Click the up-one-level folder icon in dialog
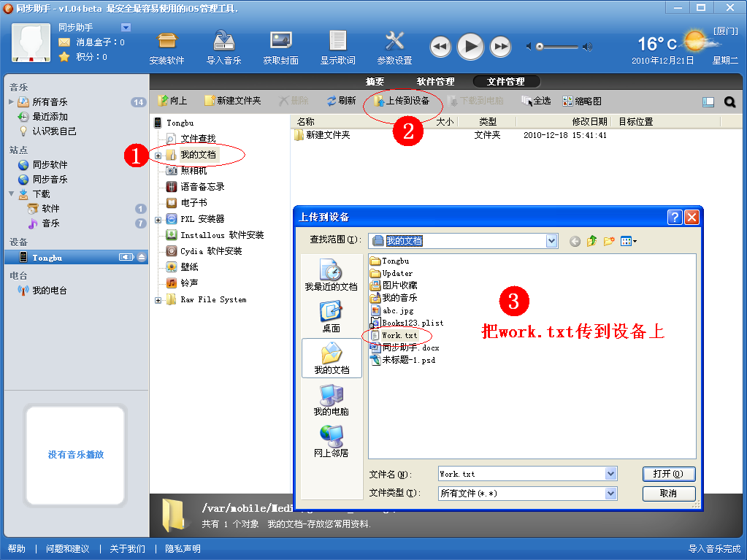 click(x=591, y=241)
